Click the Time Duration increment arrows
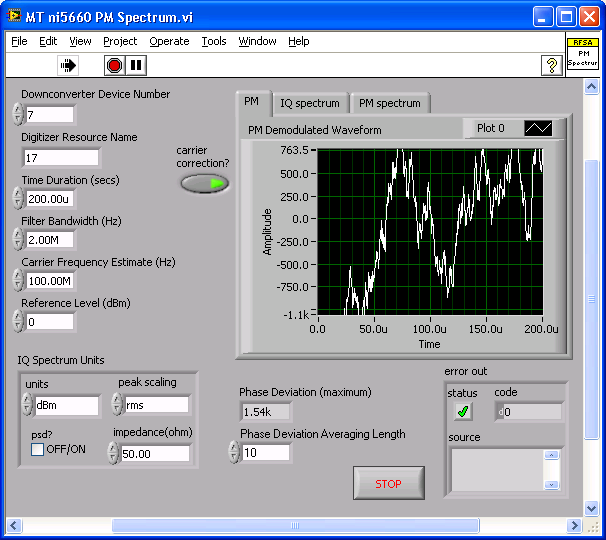Screen dimensions: 606x540 (x=17, y=198)
